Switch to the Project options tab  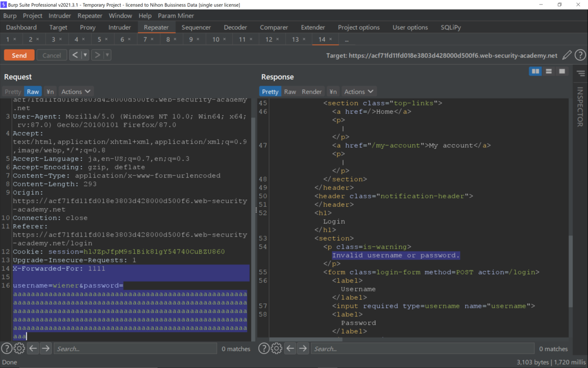pyautogui.click(x=359, y=27)
